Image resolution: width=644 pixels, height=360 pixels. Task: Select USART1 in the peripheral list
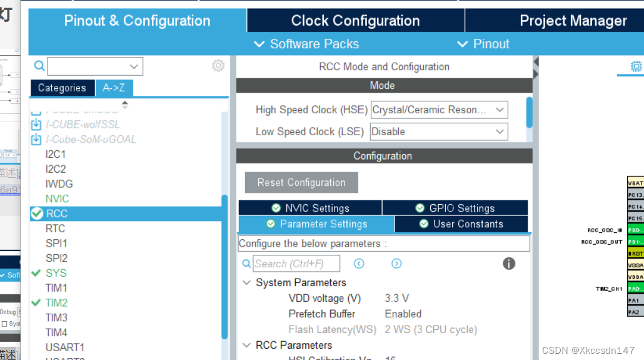[x=65, y=347]
